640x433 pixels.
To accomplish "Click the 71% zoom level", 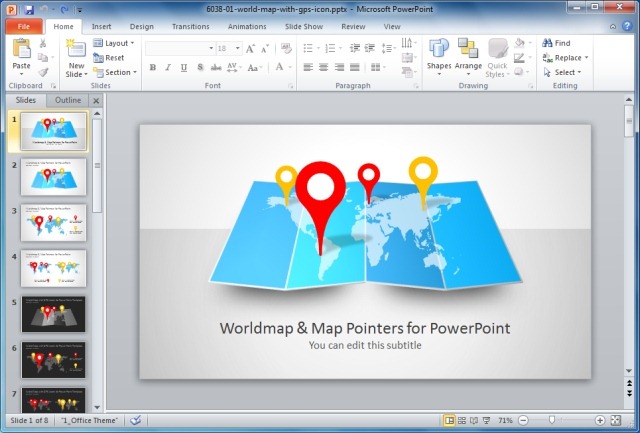I will click(x=505, y=420).
